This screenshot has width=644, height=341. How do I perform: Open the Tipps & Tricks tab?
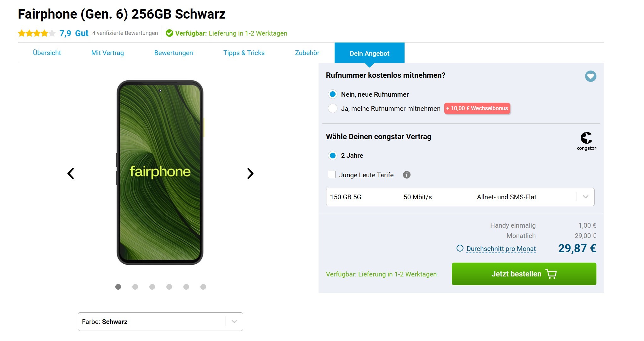(244, 53)
